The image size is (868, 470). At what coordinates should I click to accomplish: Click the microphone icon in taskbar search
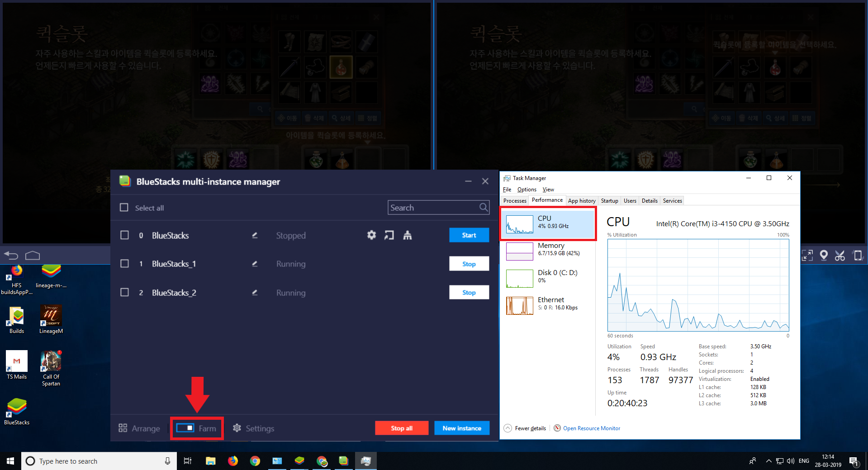[167, 461]
